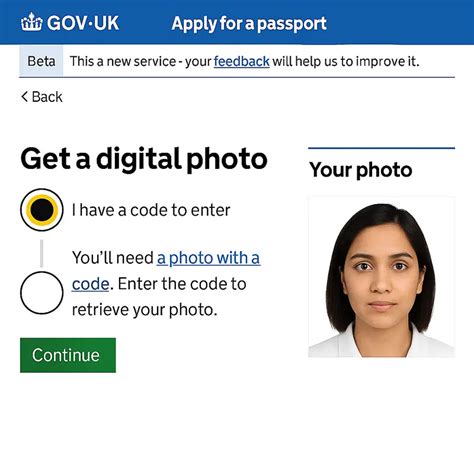This screenshot has width=474, height=474.
Task: Click the GOV.UK crown icon
Action: tap(32, 22)
